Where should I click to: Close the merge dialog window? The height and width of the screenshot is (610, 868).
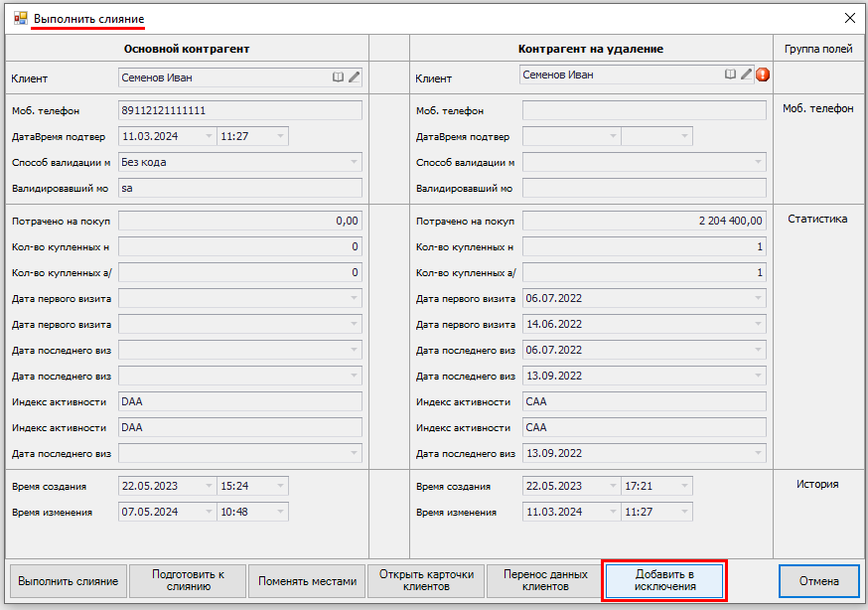(x=849, y=18)
